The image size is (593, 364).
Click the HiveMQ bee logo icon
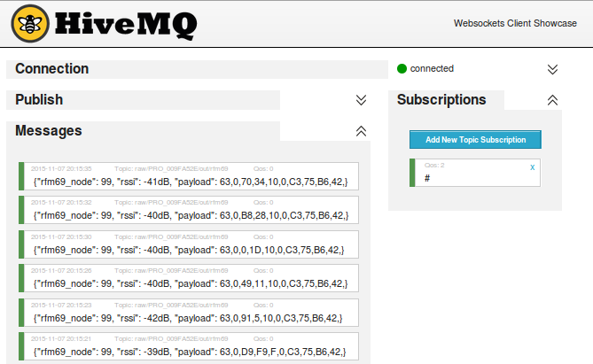click(30, 24)
